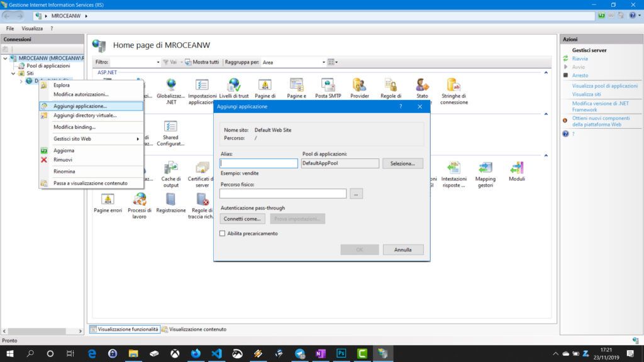This screenshot has width=644, height=362.
Task: Select Passa a visualizzazione contenuto
Action: point(91,183)
